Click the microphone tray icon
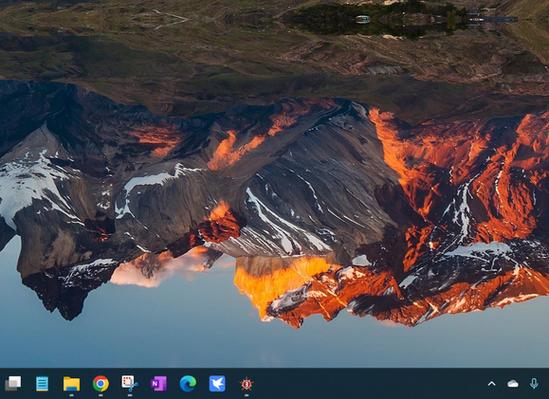The height and width of the screenshot is (399, 549). (534, 384)
